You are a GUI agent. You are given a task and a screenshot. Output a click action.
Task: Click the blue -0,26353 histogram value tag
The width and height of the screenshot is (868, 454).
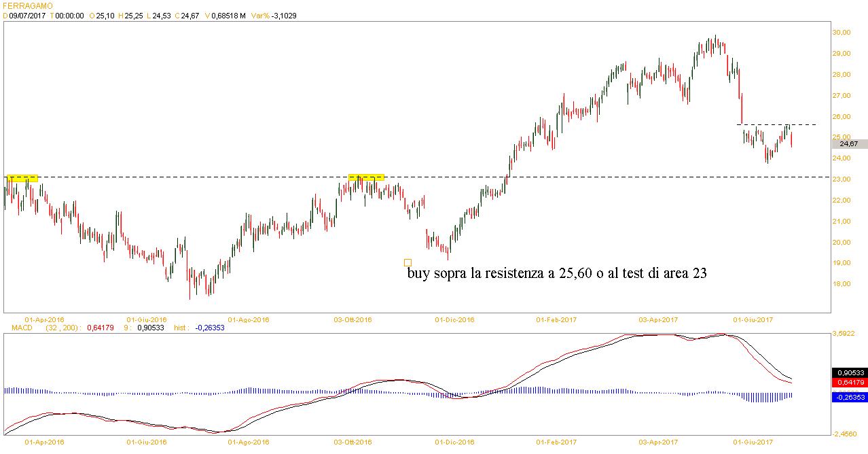848,398
